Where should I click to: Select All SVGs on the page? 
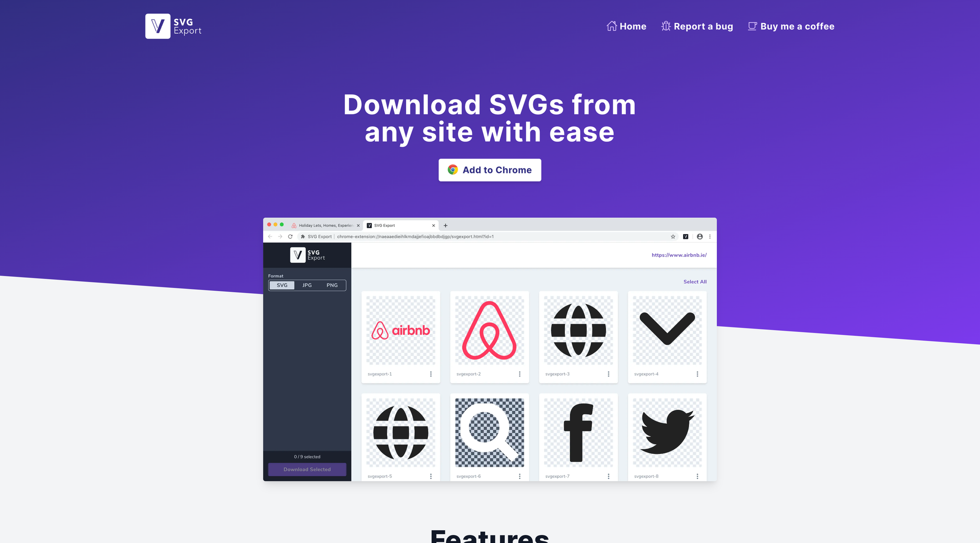pyautogui.click(x=694, y=281)
